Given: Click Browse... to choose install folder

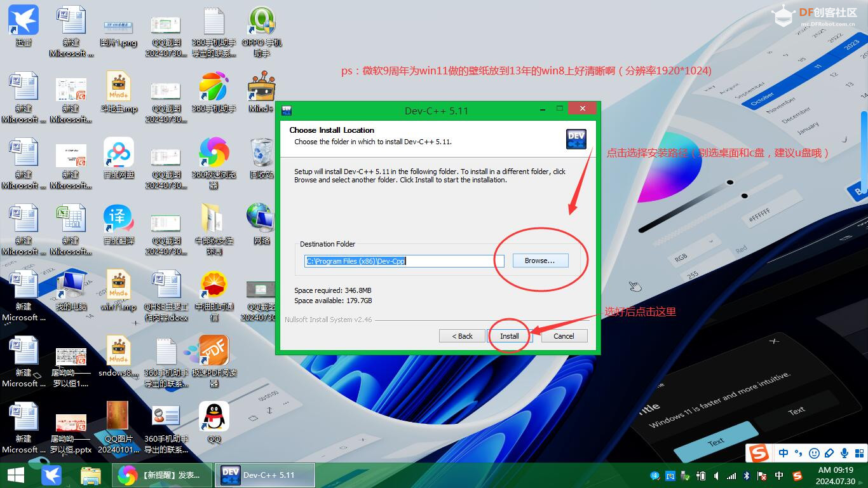Looking at the screenshot, I should (x=540, y=261).
